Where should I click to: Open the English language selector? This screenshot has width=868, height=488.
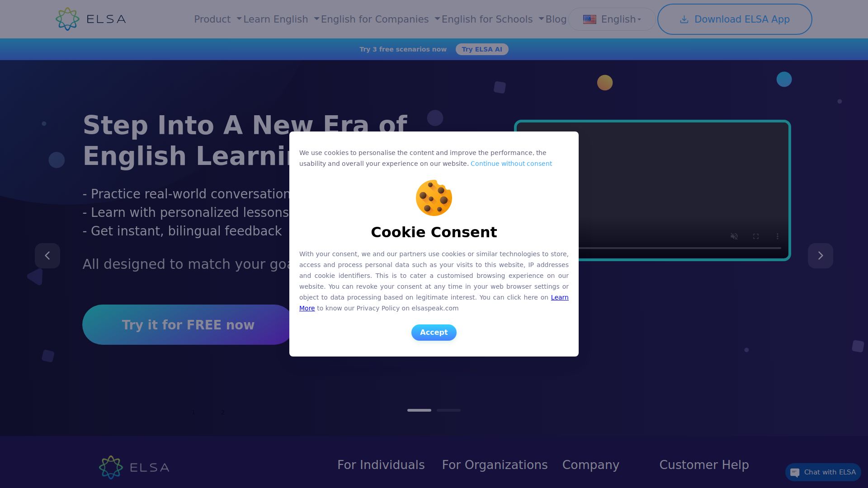[612, 19]
